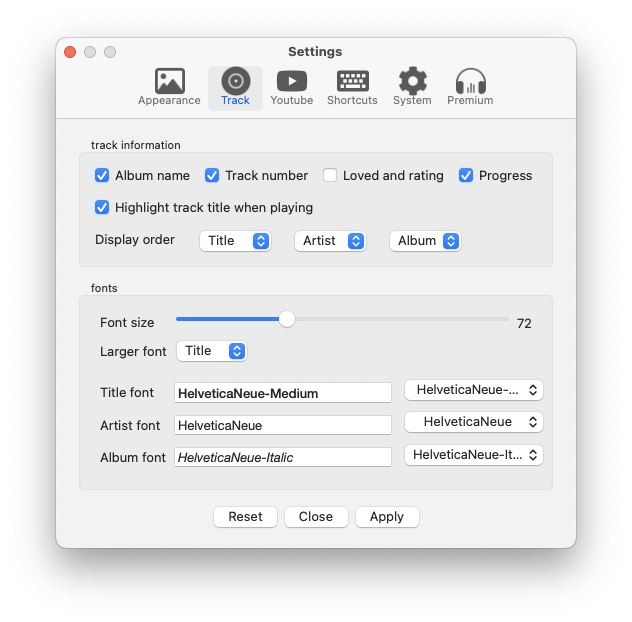Image resolution: width=632 pixels, height=622 pixels.
Task: Toggle the Track number checkbox
Action: tap(212, 175)
